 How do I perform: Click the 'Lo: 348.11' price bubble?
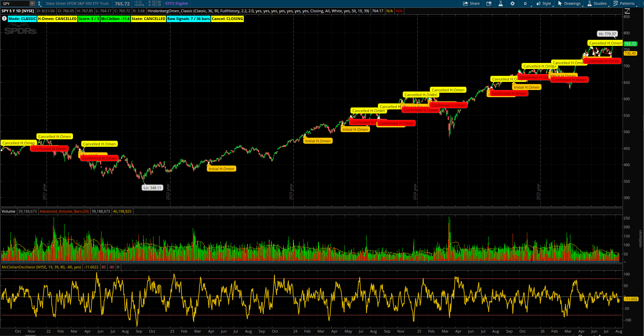(152, 188)
